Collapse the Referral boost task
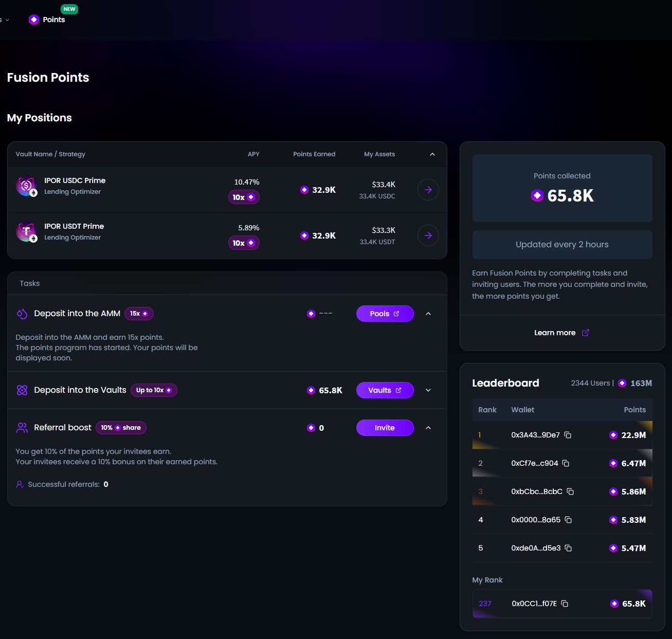The height and width of the screenshot is (639, 672). (428, 428)
